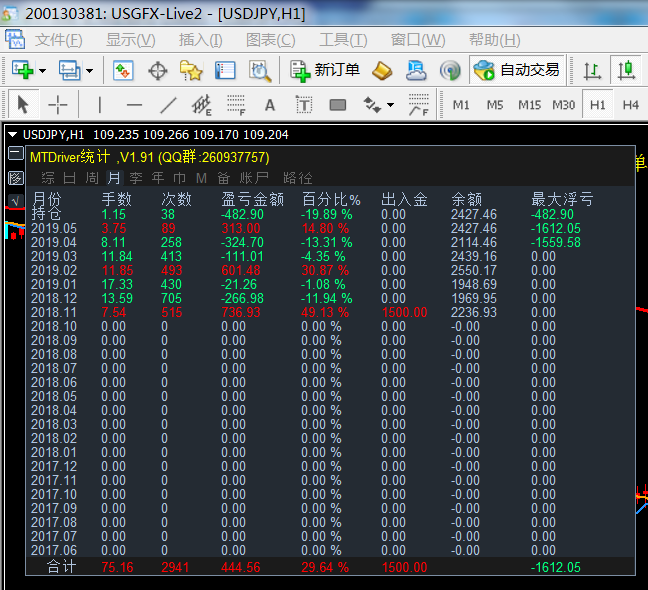The width and height of the screenshot is (648, 590).
Task: Switch to the 币 currency tab
Action: (x=179, y=178)
